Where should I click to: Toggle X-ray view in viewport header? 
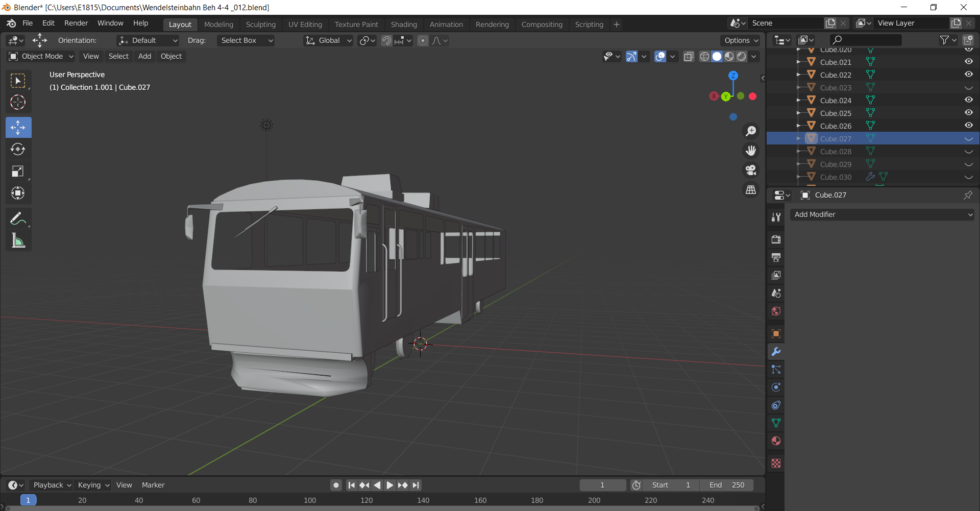[x=689, y=56]
